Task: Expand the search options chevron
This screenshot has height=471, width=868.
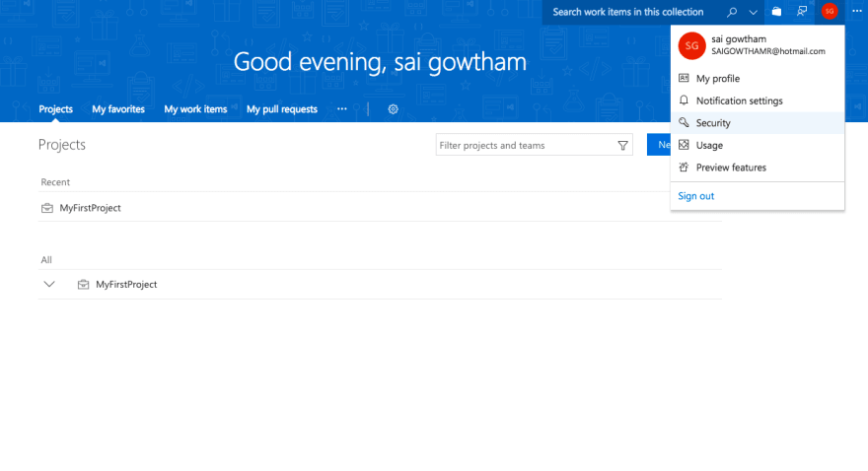Action: pyautogui.click(x=753, y=12)
